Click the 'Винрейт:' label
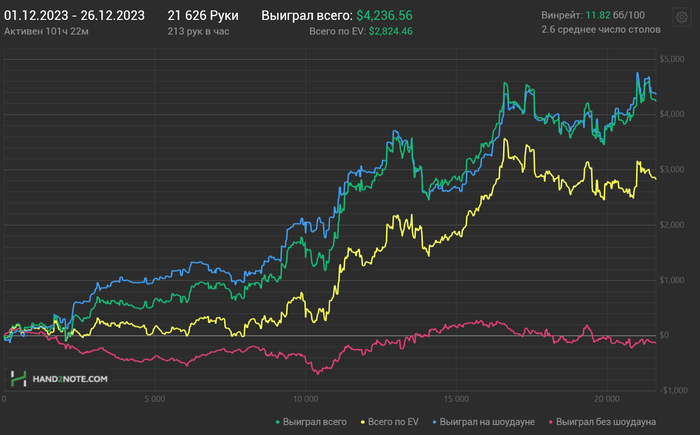 [x=562, y=15]
